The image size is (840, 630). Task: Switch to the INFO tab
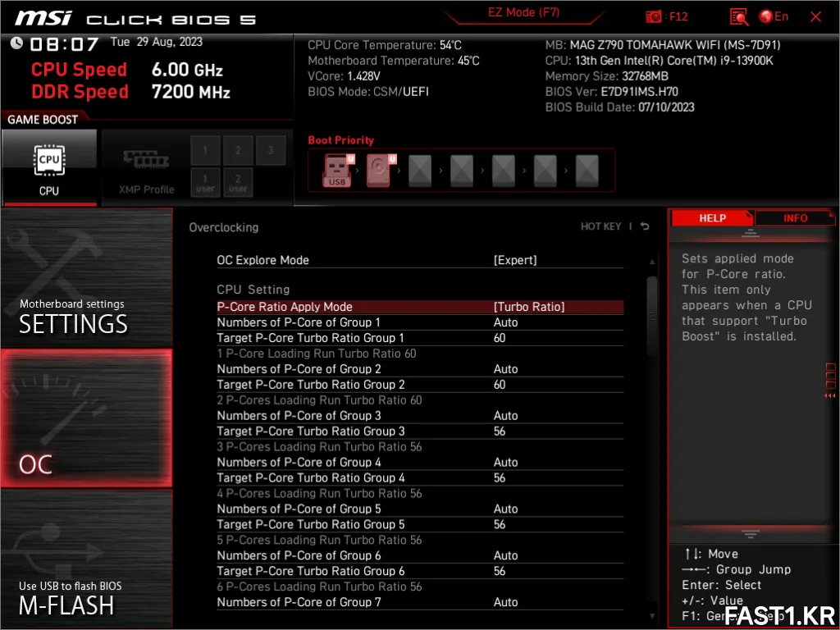click(x=795, y=218)
